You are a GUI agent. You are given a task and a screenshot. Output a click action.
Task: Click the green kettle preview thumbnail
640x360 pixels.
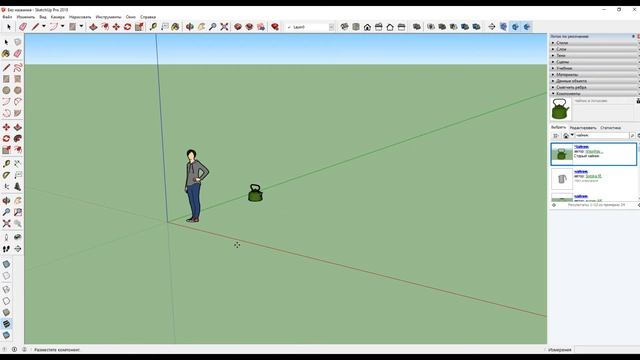(x=561, y=109)
